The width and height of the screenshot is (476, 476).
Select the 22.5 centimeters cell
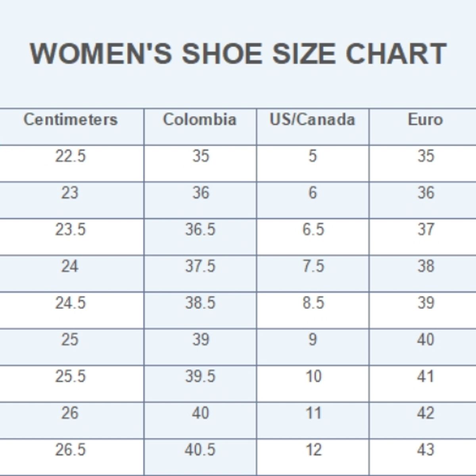tap(70, 156)
